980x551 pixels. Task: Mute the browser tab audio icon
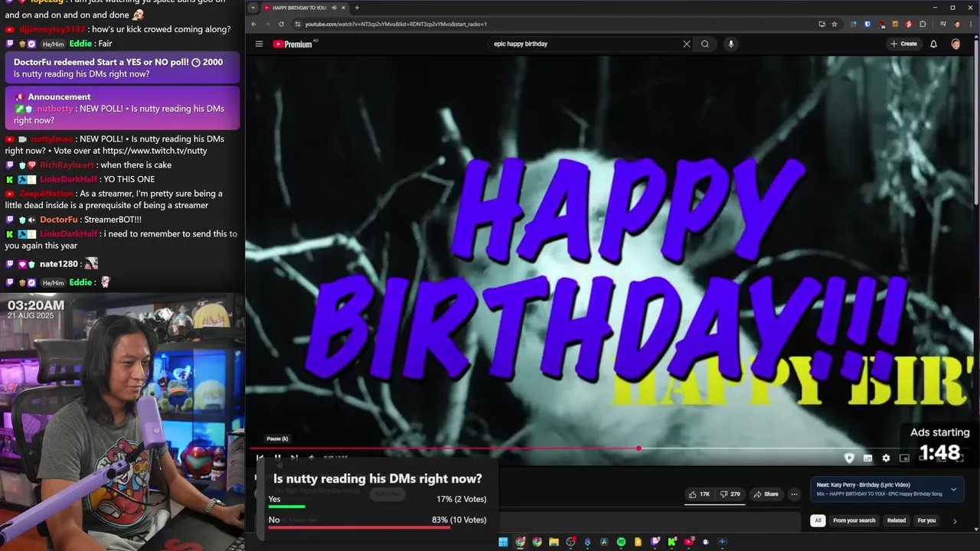(x=334, y=8)
